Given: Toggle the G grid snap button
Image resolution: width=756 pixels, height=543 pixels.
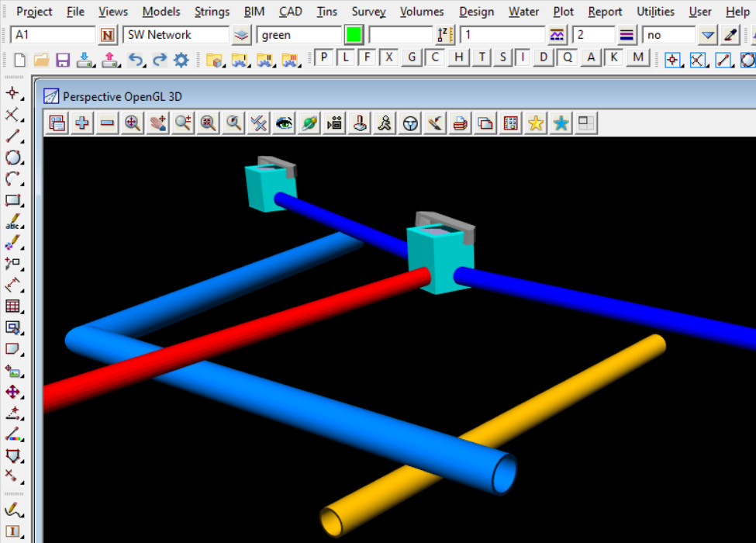Looking at the screenshot, I should pos(411,57).
